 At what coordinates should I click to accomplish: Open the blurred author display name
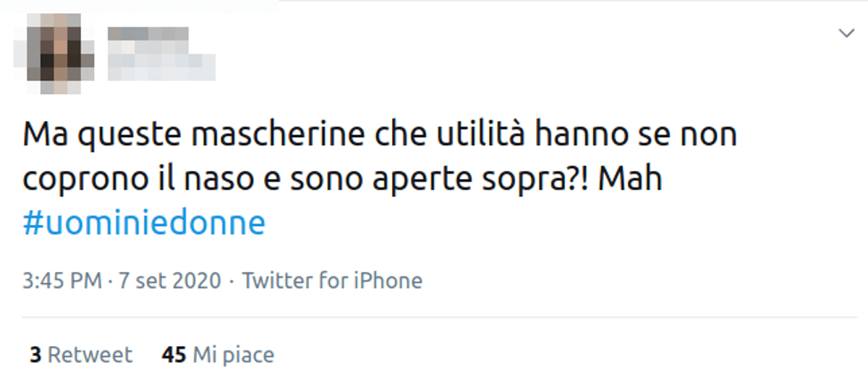(148, 33)
